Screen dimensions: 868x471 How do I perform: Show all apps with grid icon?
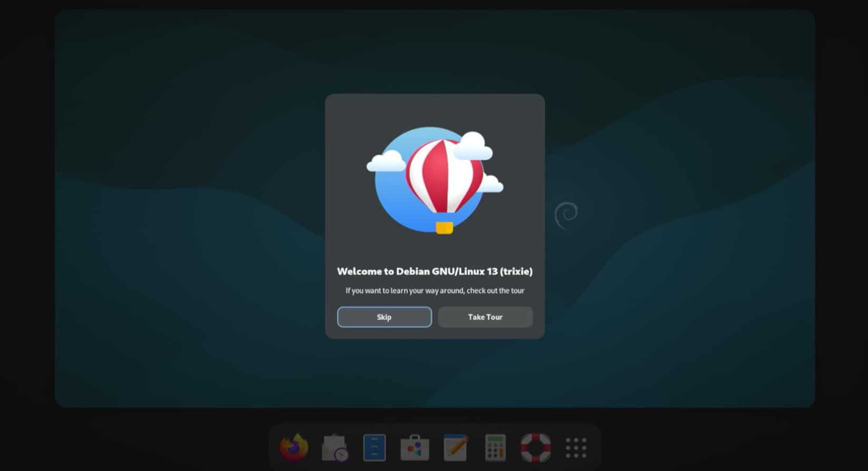point(576,448)
